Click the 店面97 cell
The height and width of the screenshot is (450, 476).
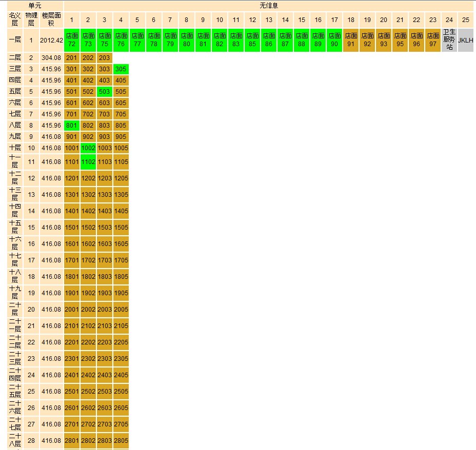432,40
